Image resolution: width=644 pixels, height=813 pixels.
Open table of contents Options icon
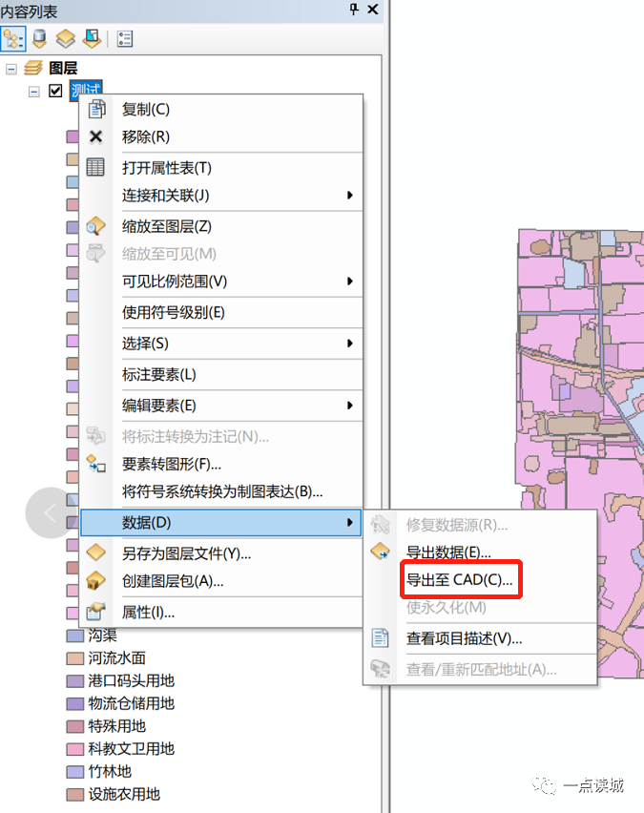[125, 39]
